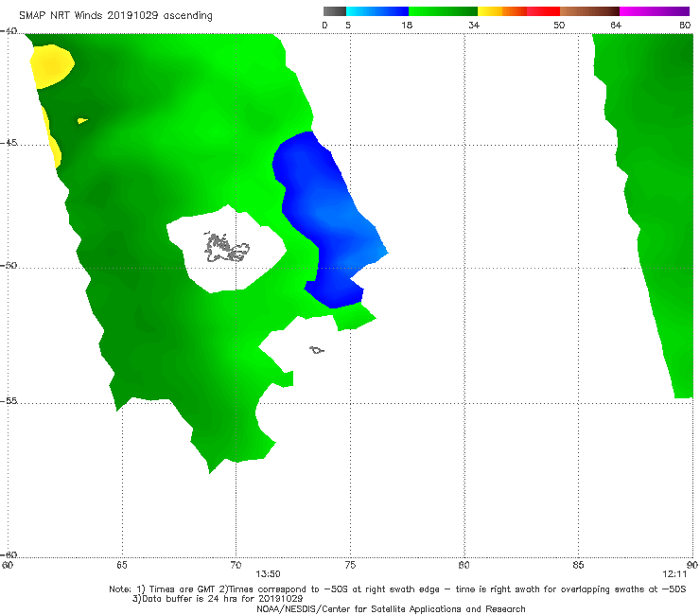Click the large yellow wind patch at top left
Viewport: 700px width, 615px height.
click(x=52, y=66)
